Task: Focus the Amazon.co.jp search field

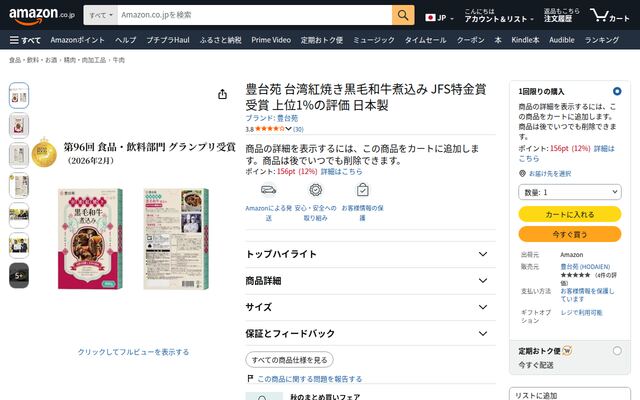Action: coord(255,15)
